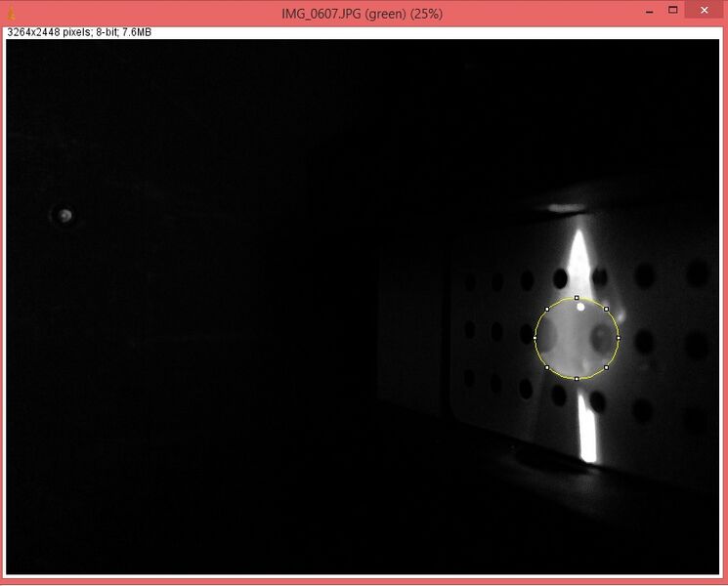This screenshot has height=586, width=728.
Task: Click the right-side handle of the oval selection
Action: [x=619, y=338]
